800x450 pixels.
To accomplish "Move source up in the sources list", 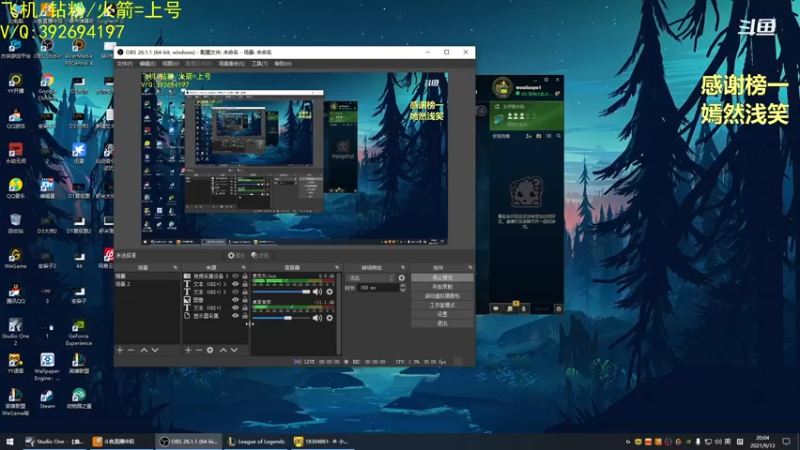I will 223,350.
